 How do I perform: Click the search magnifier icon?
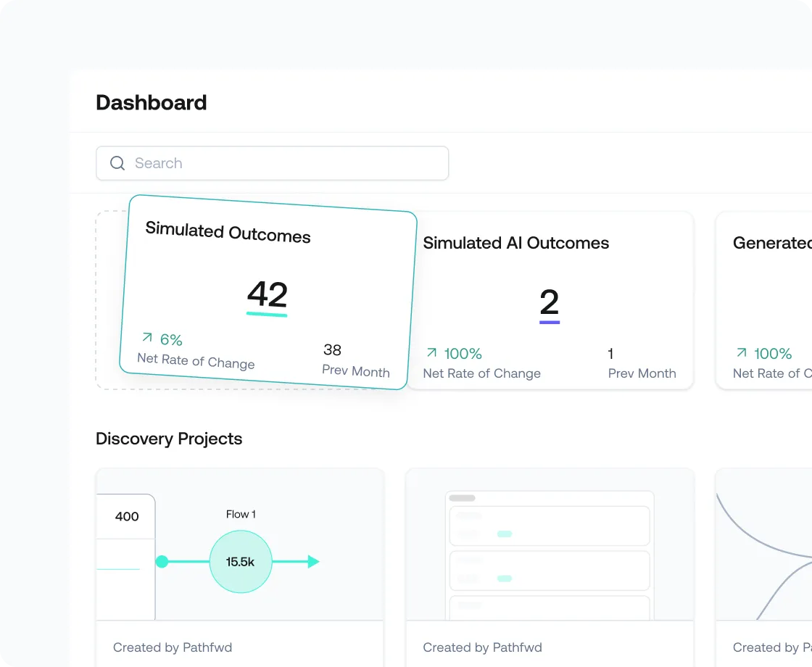pyautogui.click(x=117, y=163)
